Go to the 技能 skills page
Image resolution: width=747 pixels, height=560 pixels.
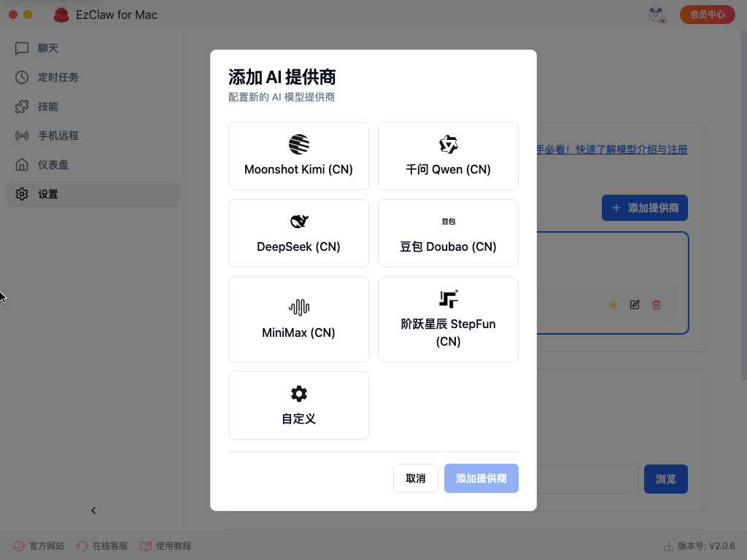[x=47, y=106]
